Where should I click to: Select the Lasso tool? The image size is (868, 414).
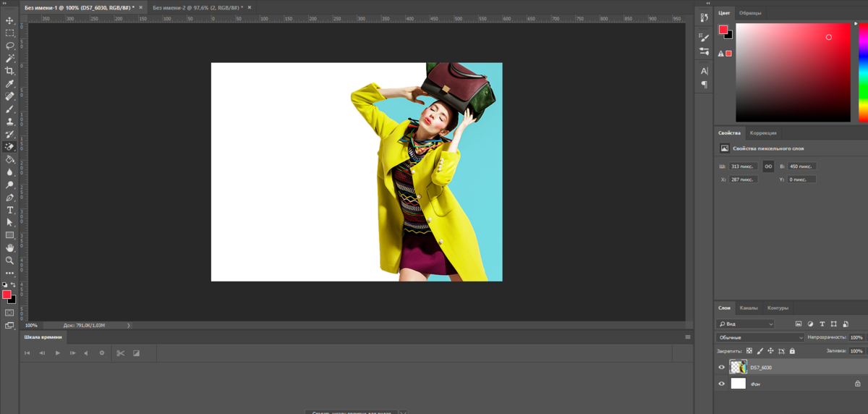tap(9, 46)
